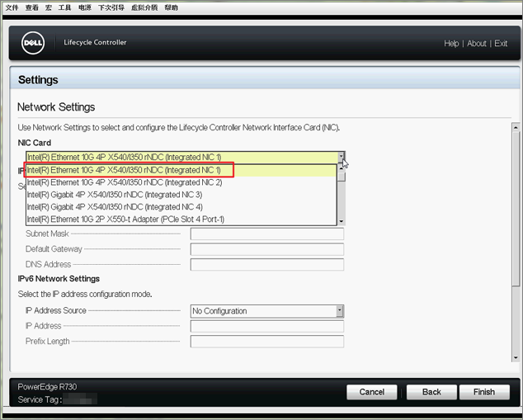Click the Exit link
Image resolution: width=523 pixels, height=420 pixels.
tap(501, 44)
